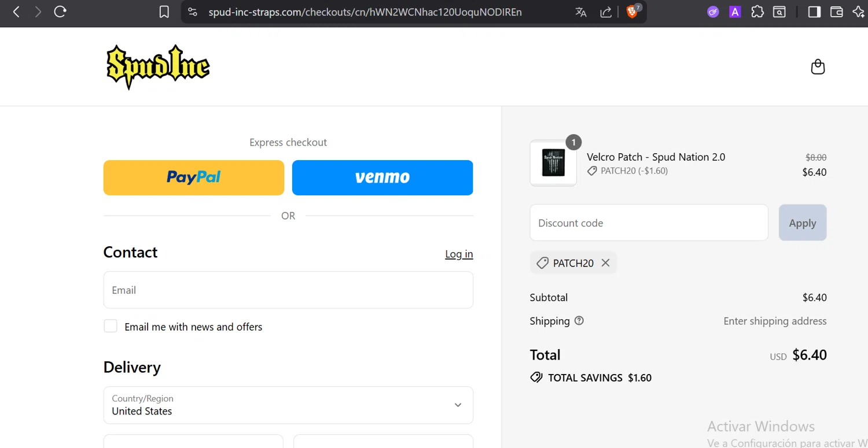Click the Delivery heading
This screenshot has height=448, width=868.
[132, 367]
